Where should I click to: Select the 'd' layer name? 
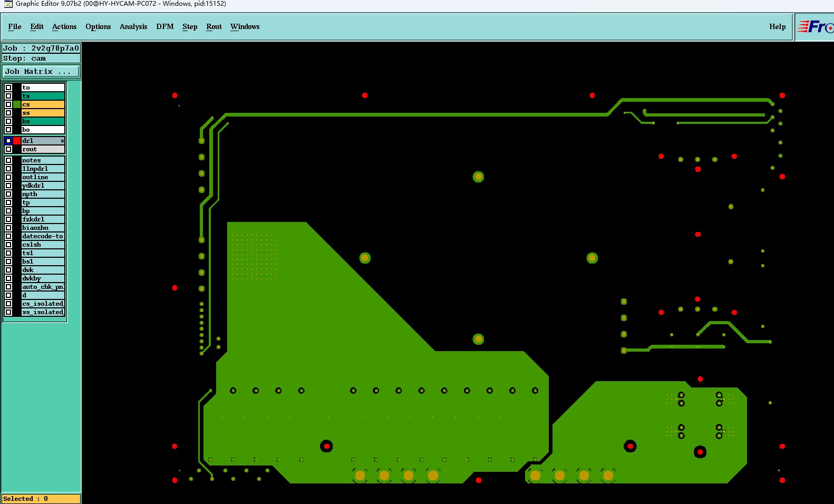[x=43, y=295]
